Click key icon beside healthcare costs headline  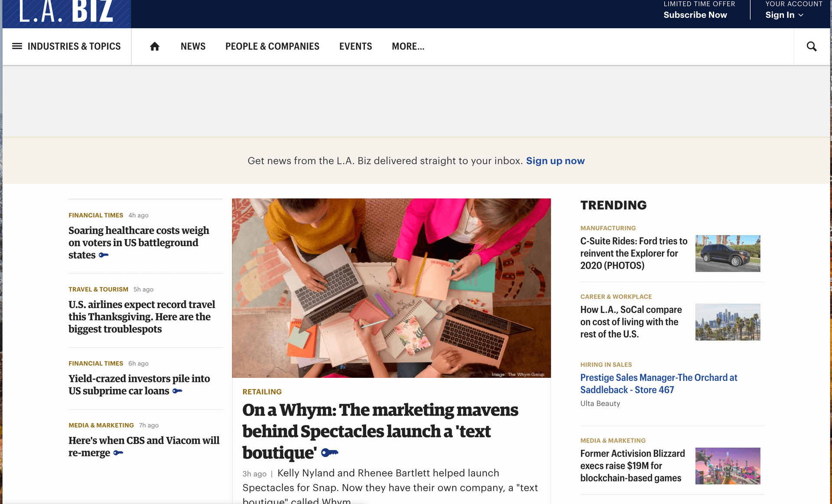[104, 255]
